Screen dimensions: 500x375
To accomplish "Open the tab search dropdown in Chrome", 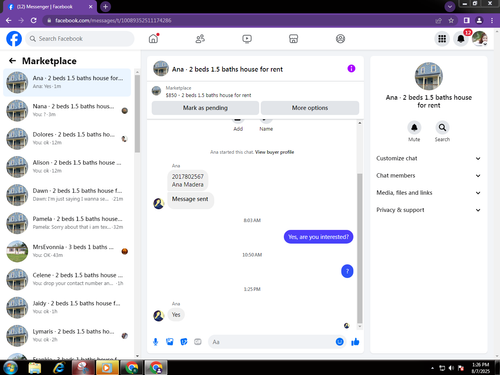I will pyautogui.click(x=450, y=6).
